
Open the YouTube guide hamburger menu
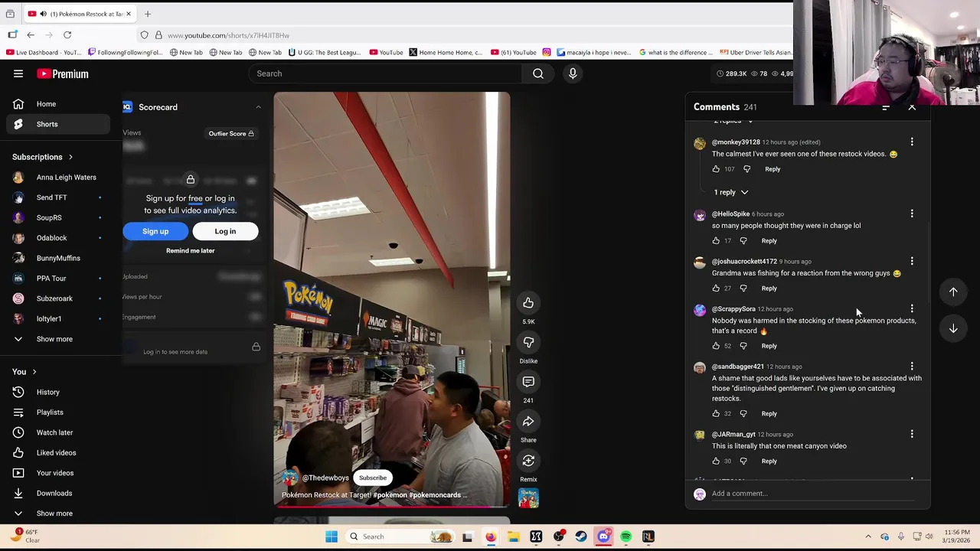pos(18,73)
